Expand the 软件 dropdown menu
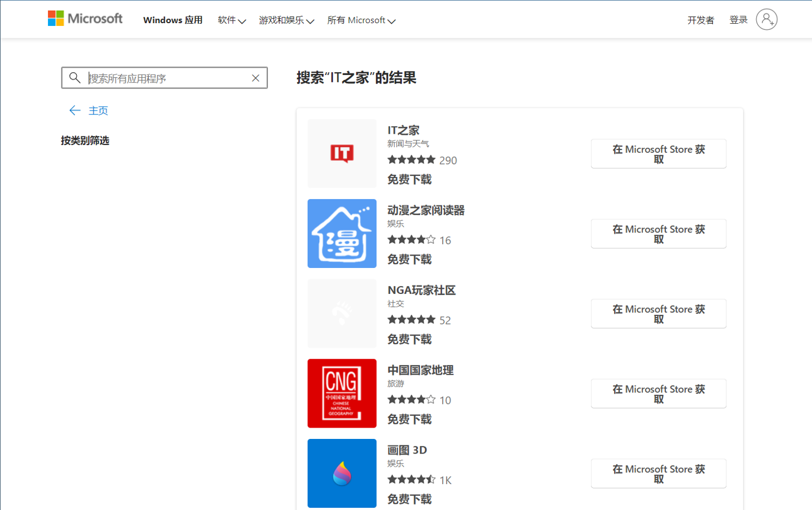 pos(232,20)
